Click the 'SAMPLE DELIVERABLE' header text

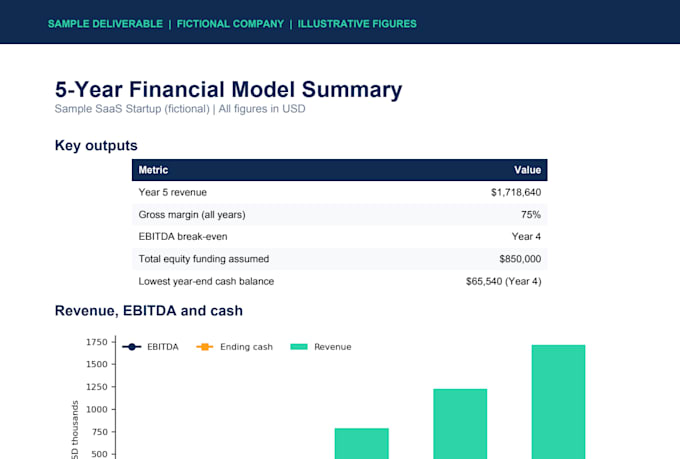click(105, 24)
